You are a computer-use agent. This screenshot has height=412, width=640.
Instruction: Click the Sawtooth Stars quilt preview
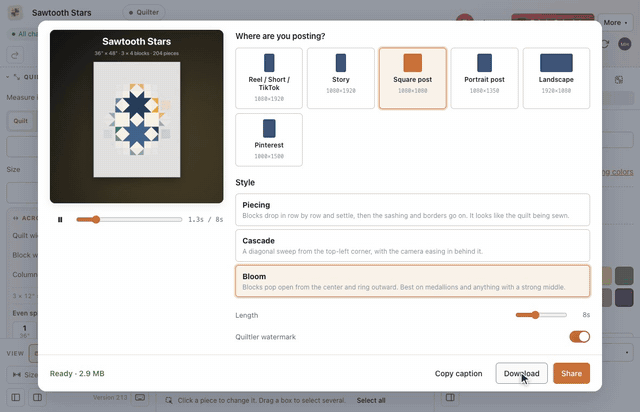137,116
